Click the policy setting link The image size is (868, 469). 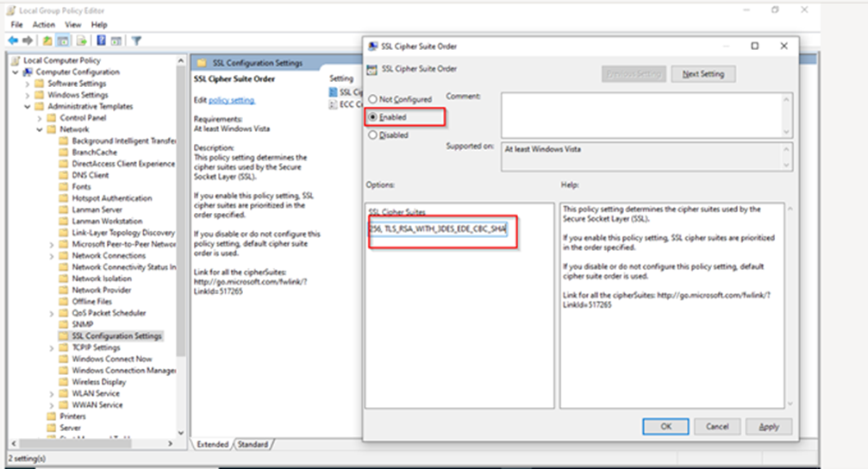232,100
